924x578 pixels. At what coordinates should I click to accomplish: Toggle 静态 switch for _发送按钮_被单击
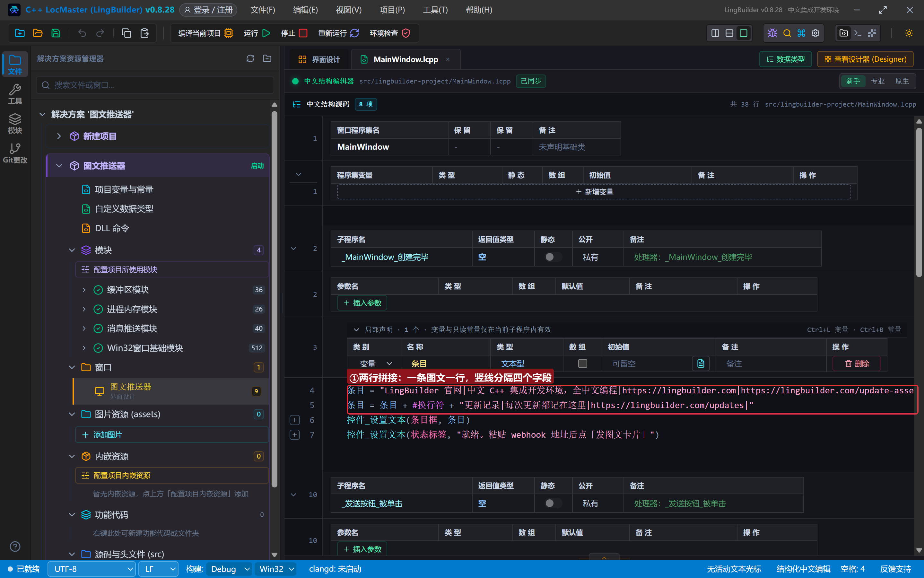[x=553, y=504]
